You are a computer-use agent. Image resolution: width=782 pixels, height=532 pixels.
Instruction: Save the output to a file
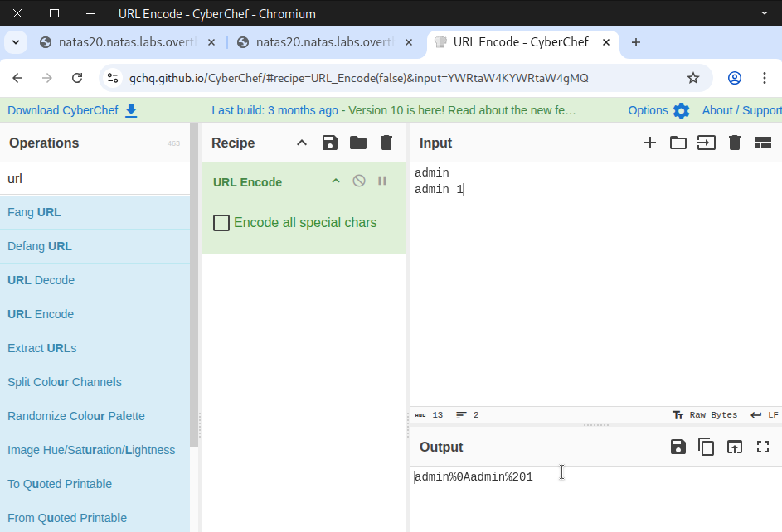click(678, 447)
